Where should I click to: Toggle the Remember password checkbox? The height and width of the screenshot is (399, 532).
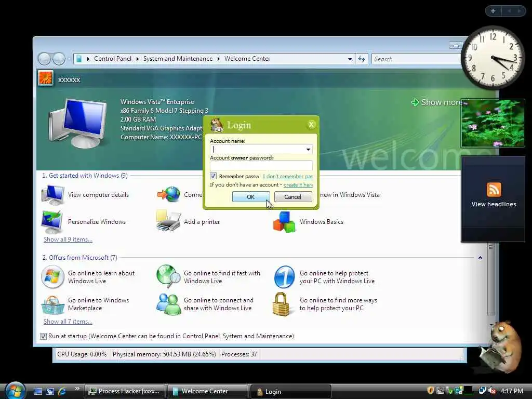213,176
